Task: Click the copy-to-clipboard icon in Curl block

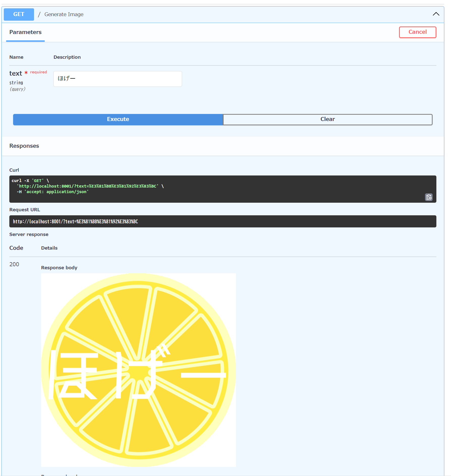Action: (429, 197)
